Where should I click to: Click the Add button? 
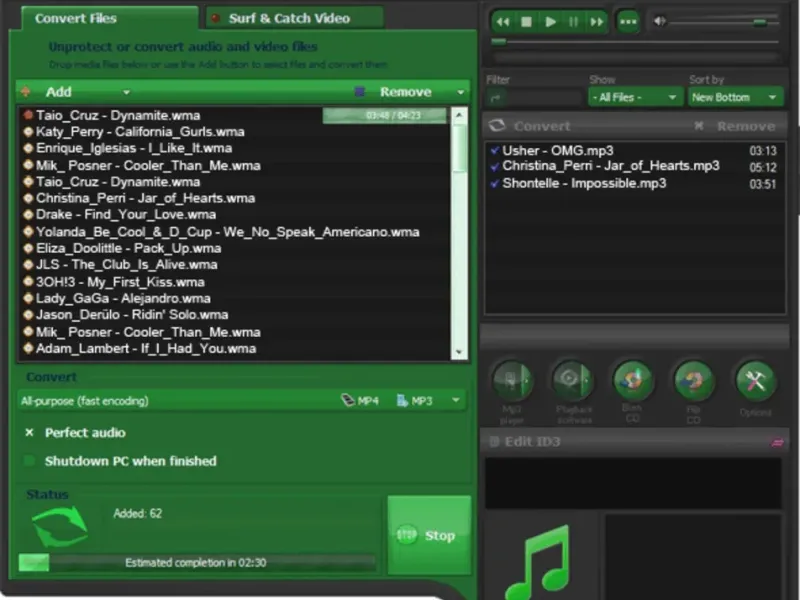pyautogui.click(x=59, y=92)
